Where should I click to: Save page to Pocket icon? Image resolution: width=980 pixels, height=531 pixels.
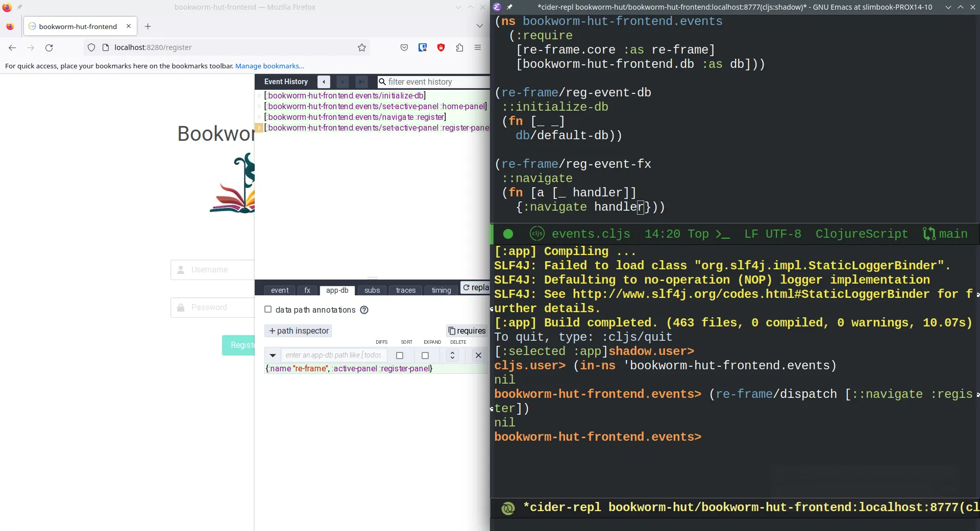404,47
